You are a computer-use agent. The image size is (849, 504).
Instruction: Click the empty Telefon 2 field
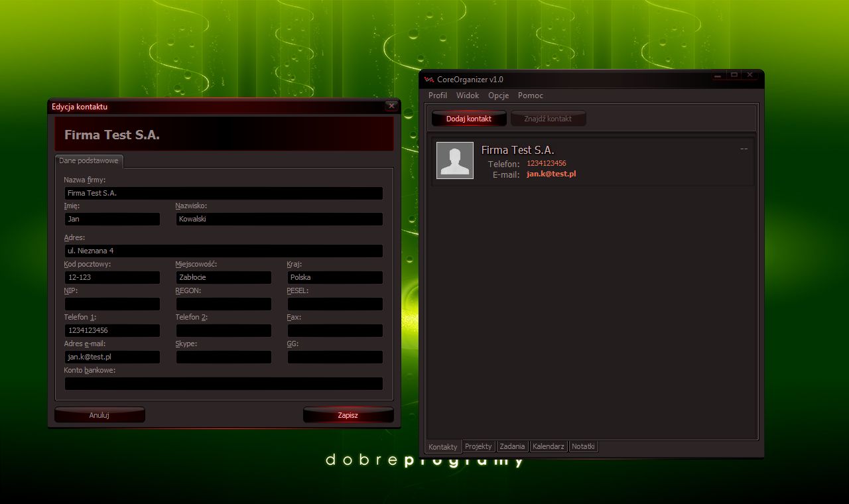click(224, 330)
